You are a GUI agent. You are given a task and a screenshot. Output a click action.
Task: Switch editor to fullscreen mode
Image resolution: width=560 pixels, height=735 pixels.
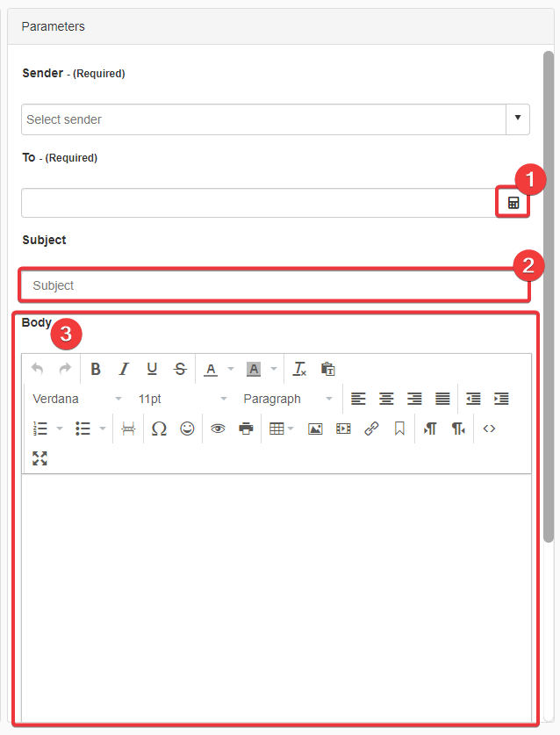pos(39,458)
